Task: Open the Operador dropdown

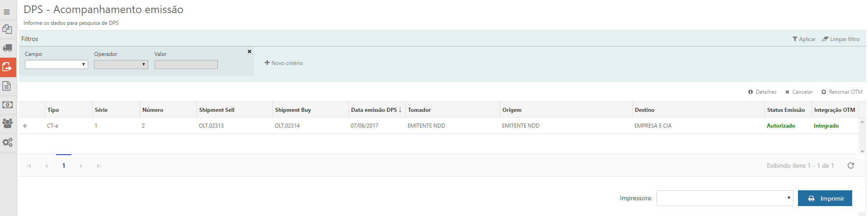Action: 121,64
